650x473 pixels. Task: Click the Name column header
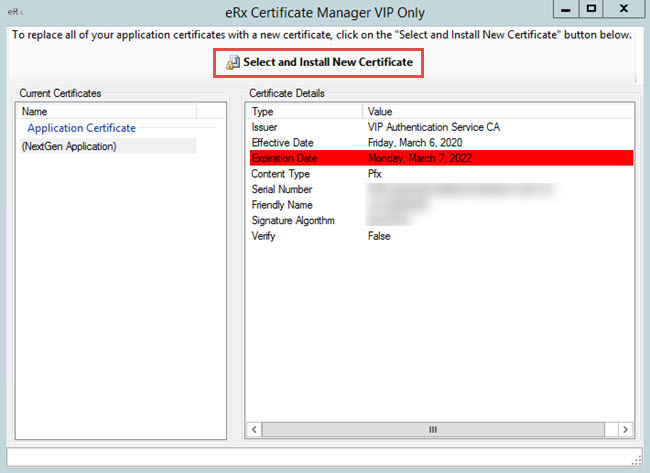pyautogui.click(x=107, y=112)
